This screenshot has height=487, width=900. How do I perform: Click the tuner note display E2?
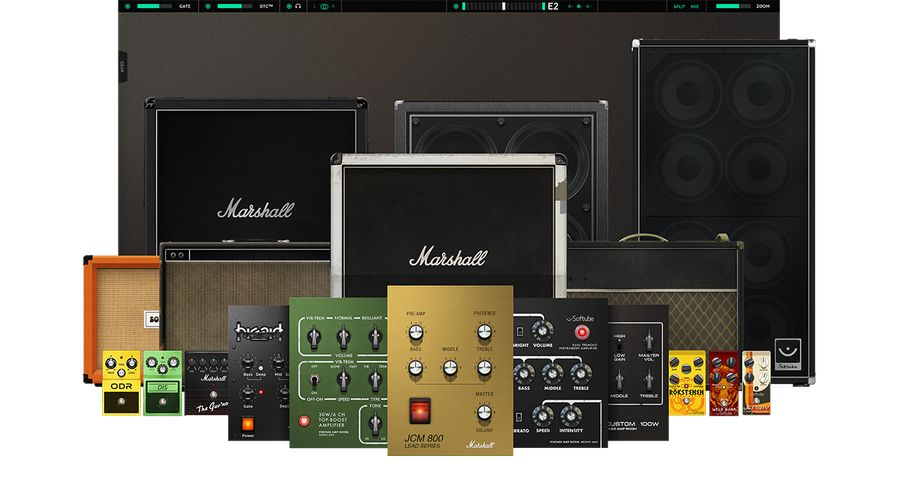coord(553,6)
